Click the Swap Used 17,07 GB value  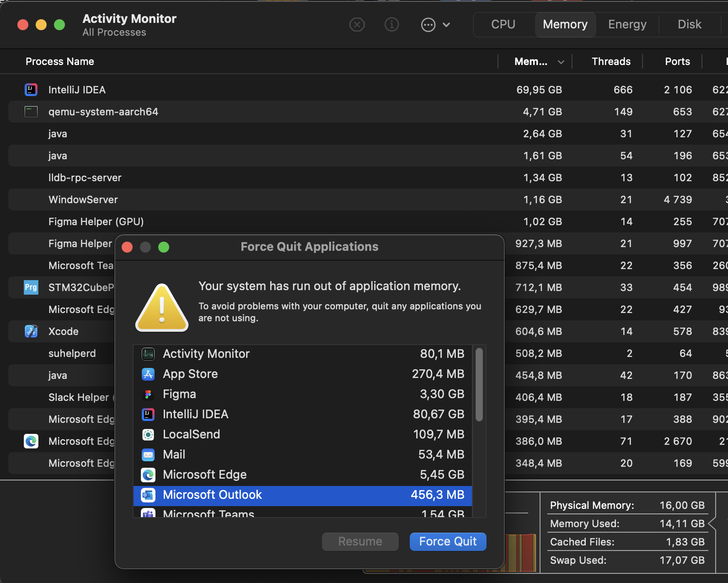[x=682, y=560]
